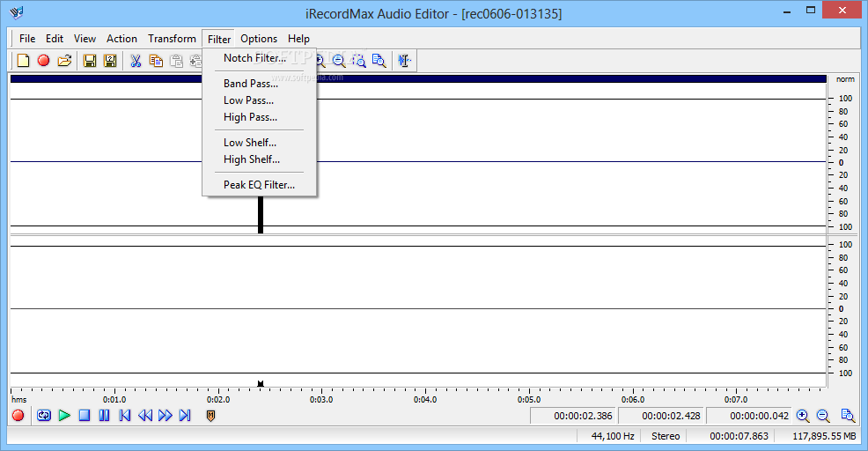Maximize the iRecordMax window
This screenshot has height=451, width=868.
pyautogui.click(x=811, y=10)
